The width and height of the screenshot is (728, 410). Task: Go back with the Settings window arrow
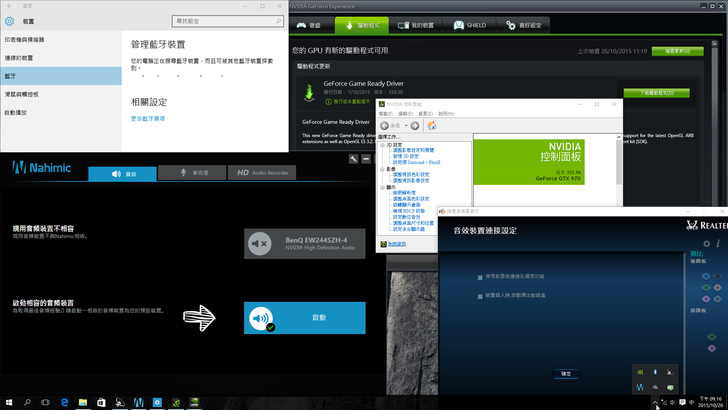[x=10, y=6]
